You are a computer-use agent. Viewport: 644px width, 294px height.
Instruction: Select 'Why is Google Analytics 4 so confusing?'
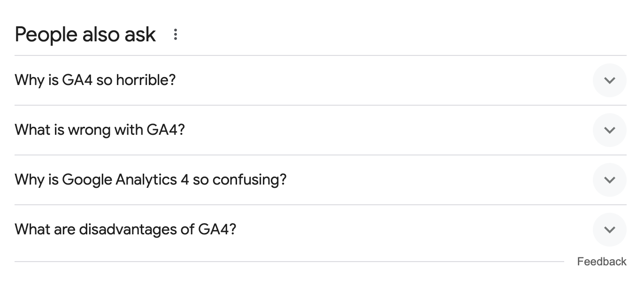tap(151, 180)
